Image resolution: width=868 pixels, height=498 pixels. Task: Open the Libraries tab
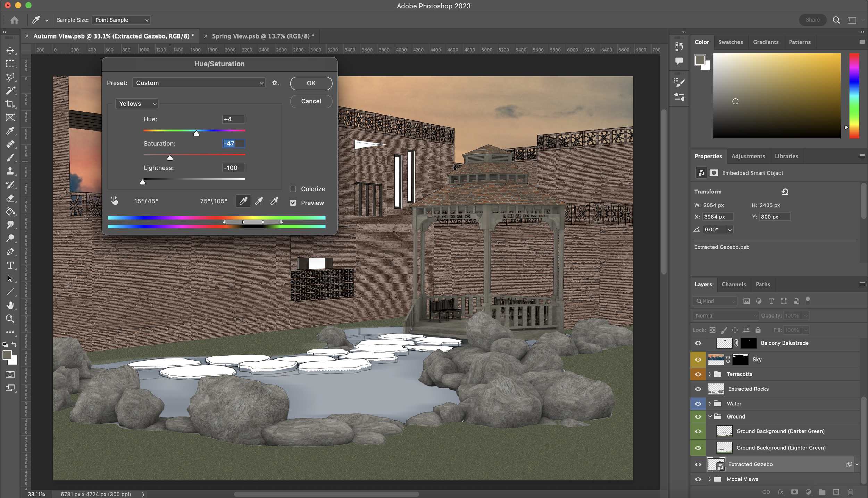(786, 156)
